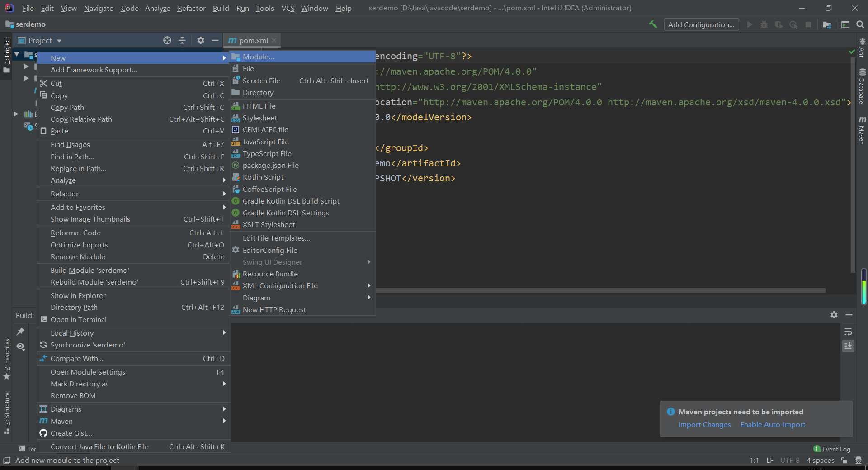Click the Scroll from Source target icon
Screen dimensions: 868x470
click(x=167, y=40)
